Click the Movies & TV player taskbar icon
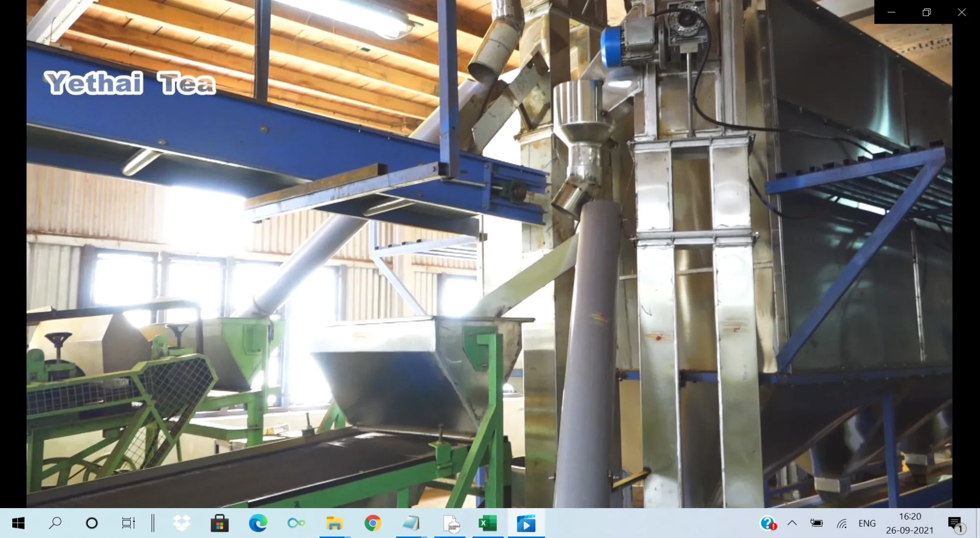980x538 pixels. tap(526, 523)
